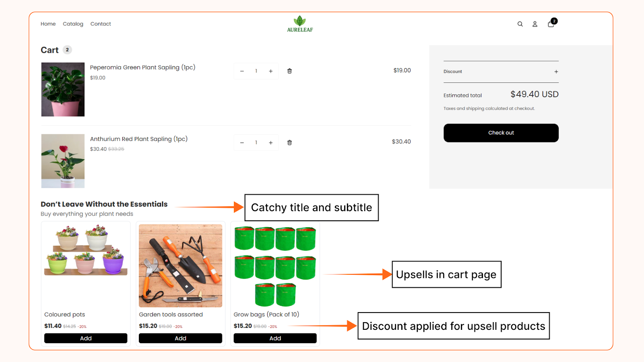Click the Grow bags pack thumbnail image
The width and height of the screenshot is (644, 362).
tap(275, 265)
